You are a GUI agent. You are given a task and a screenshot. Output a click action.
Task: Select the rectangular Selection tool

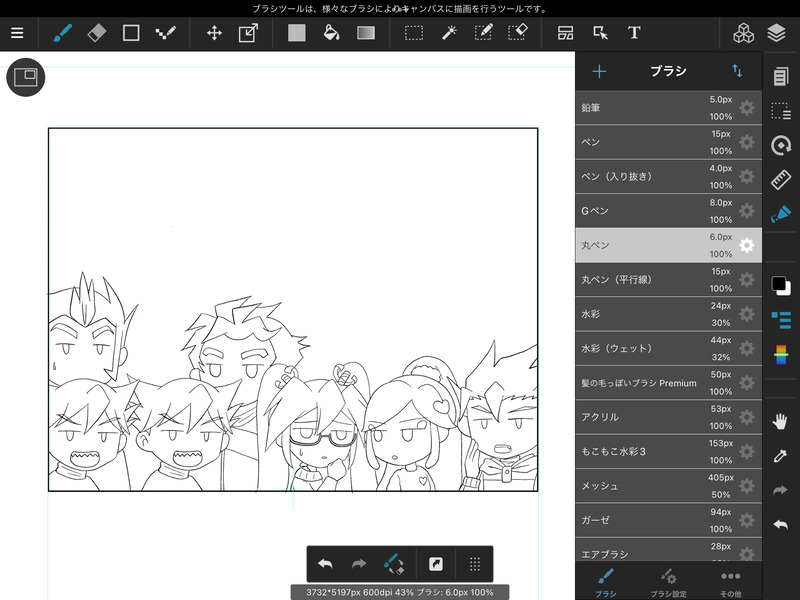tap(414, 33)
